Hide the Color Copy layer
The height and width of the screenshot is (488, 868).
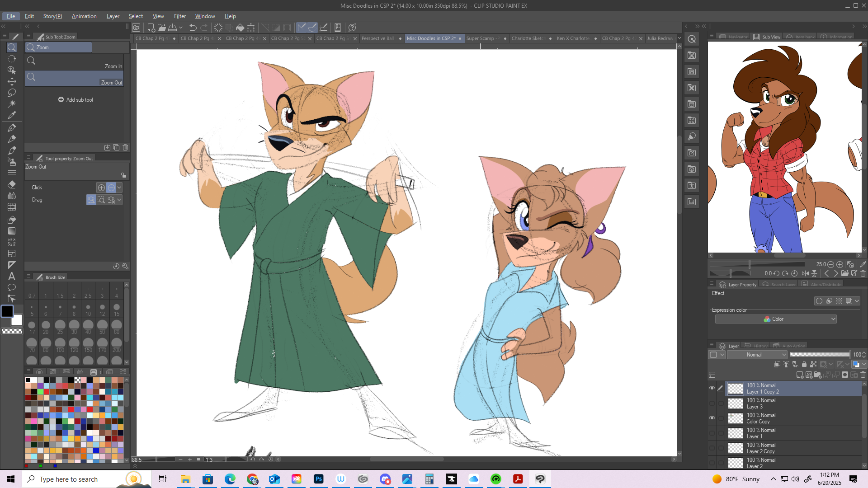712,418
